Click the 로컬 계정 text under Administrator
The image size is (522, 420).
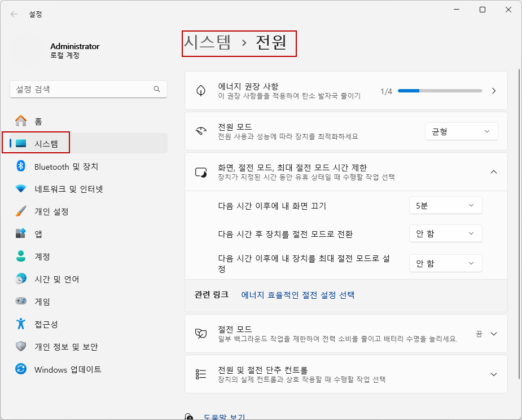(x=65, y=55)
